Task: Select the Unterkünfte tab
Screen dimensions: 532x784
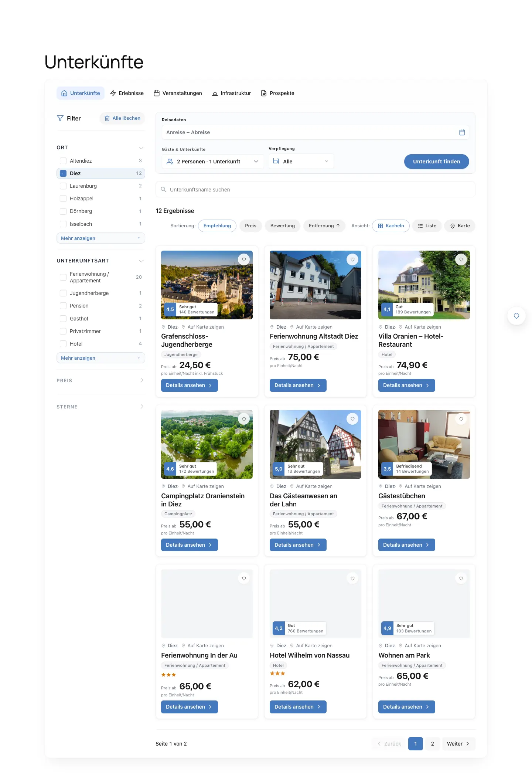Action: pos(81,93)
